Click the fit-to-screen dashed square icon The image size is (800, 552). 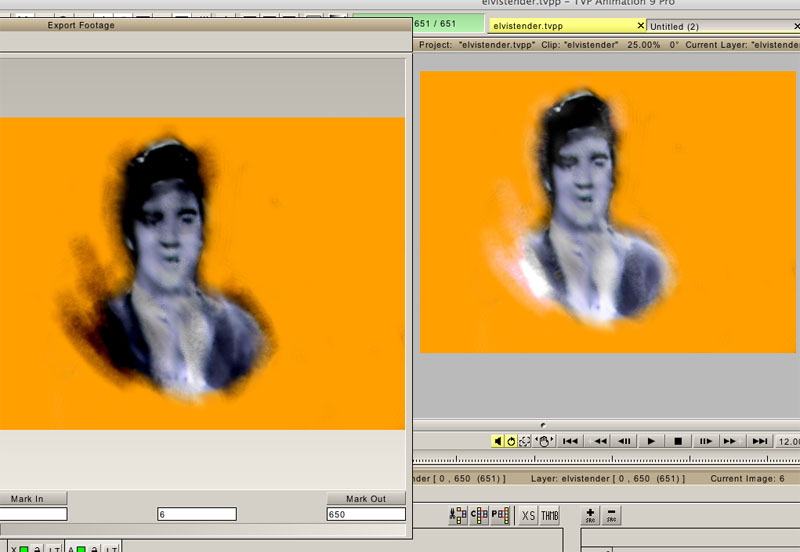[x=524, y=441]
